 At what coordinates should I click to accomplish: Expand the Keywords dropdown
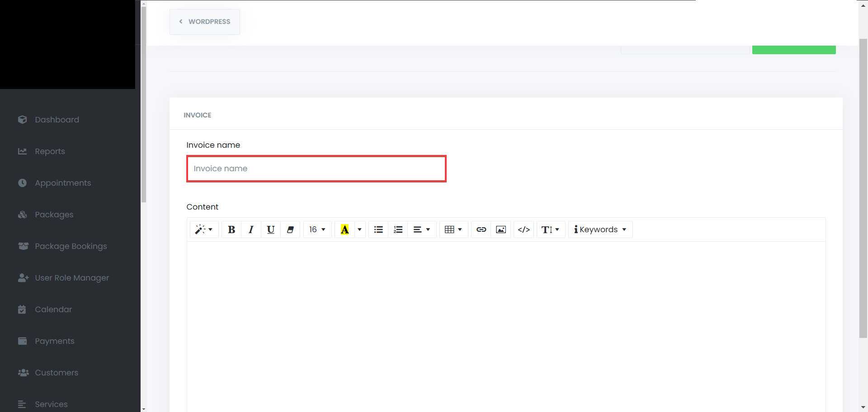600,229
